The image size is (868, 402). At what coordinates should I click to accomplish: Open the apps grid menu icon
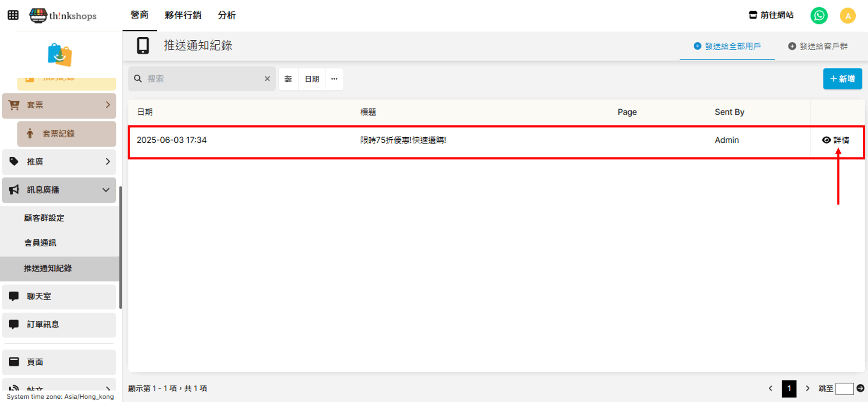tap(13, 15)
